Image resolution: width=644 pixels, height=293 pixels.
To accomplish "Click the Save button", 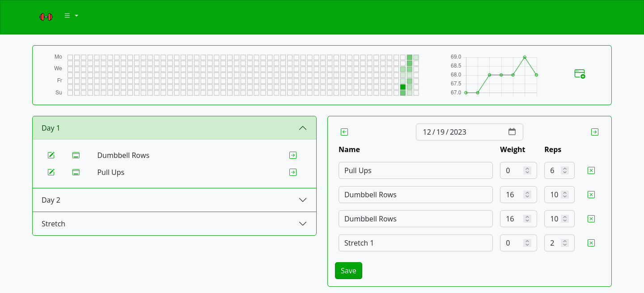I will tap(348, 271).
